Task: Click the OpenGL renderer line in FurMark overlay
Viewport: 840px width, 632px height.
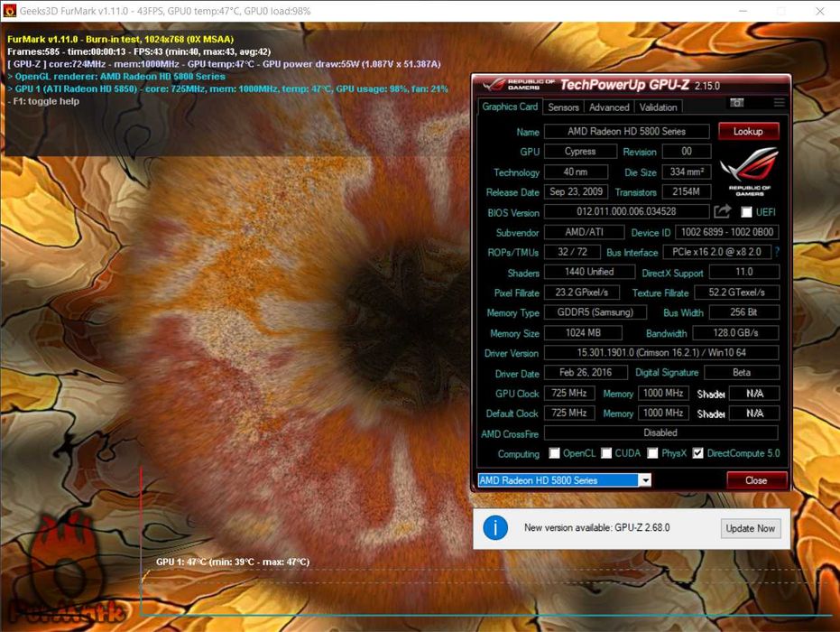Action: click(x=116, y=76)
